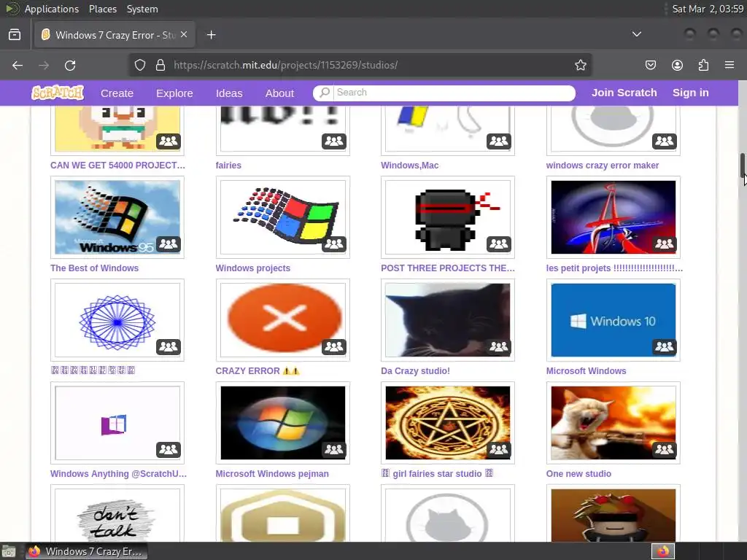Open girl fairies star studio link
Viewport: 747px width, 560px height.
(x=437, y=474)
